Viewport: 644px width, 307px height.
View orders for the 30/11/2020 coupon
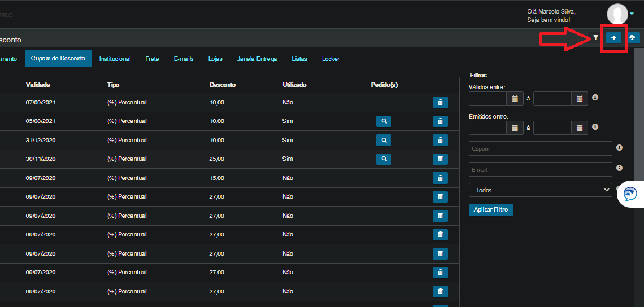pos(384,159)
